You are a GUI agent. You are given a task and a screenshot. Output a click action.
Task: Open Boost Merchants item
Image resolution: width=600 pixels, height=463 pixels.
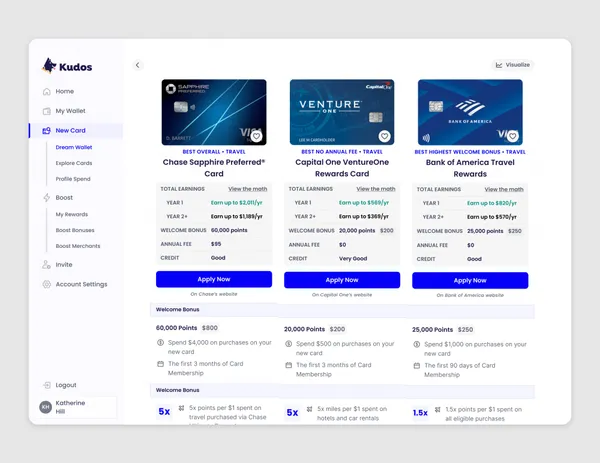coord(78,246)
